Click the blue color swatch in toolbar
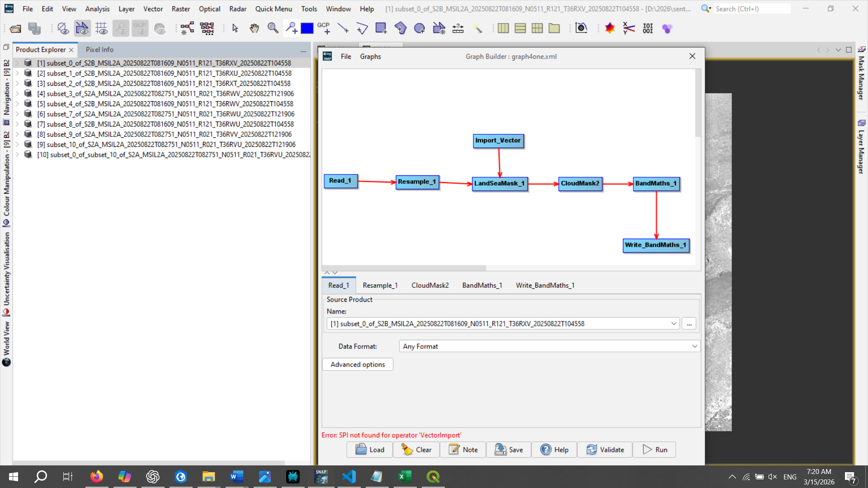 click(x=307, y=28)
